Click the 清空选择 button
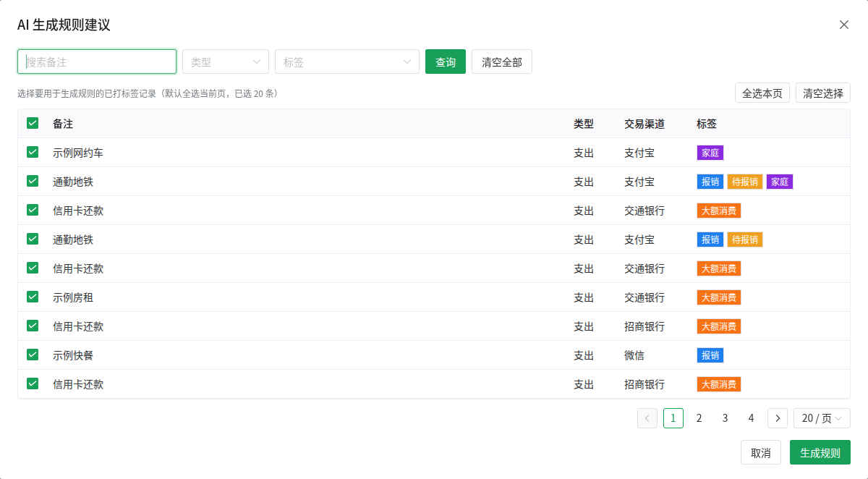 point(823,93)
